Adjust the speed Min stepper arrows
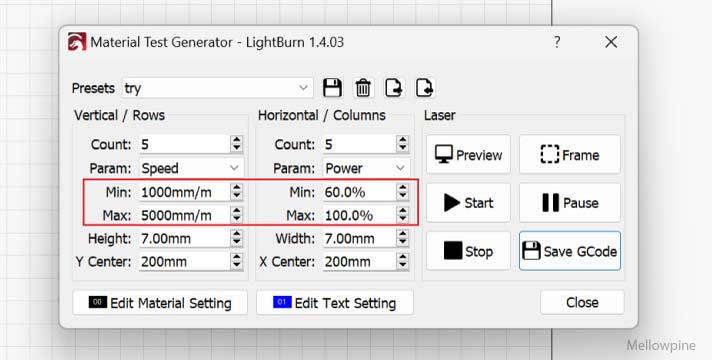The height and width of the screenshot is (360, 712). (237, 192)
